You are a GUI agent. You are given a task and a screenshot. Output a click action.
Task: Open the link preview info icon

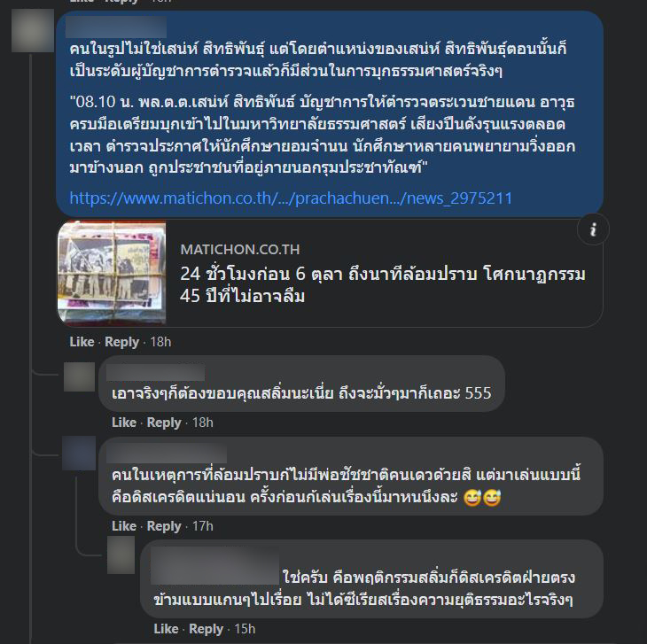point(593,229)
